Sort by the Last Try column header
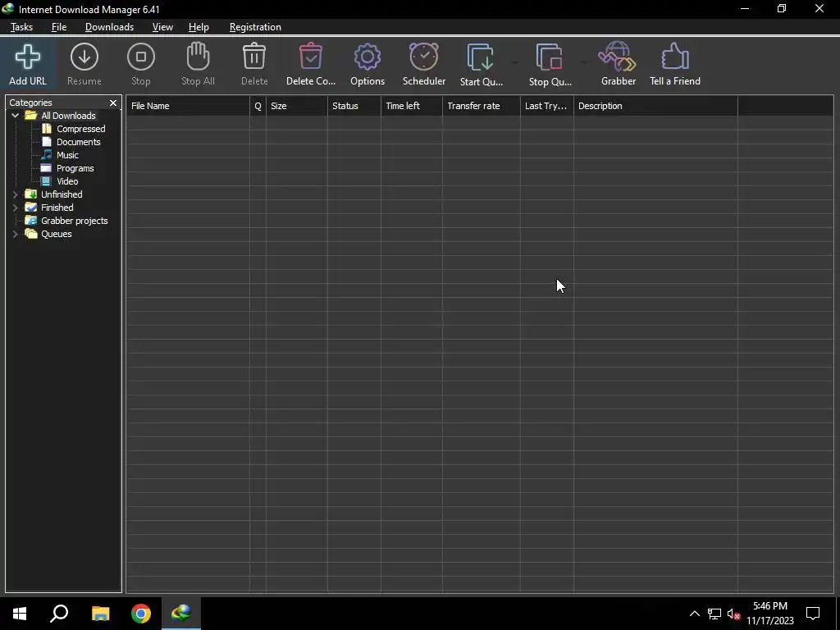840x630 pixels. [546, 106]
